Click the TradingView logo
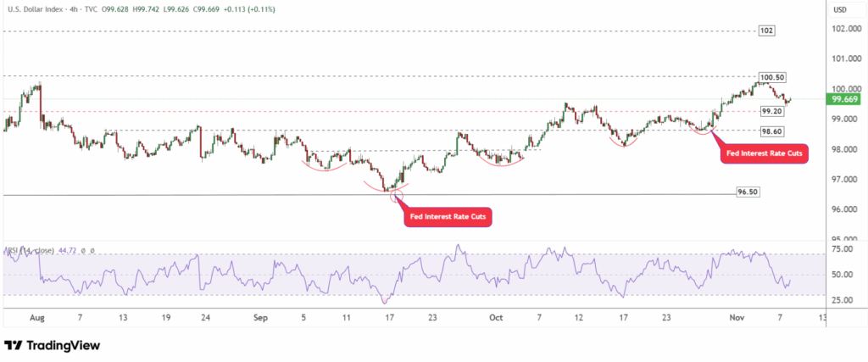 53,346
